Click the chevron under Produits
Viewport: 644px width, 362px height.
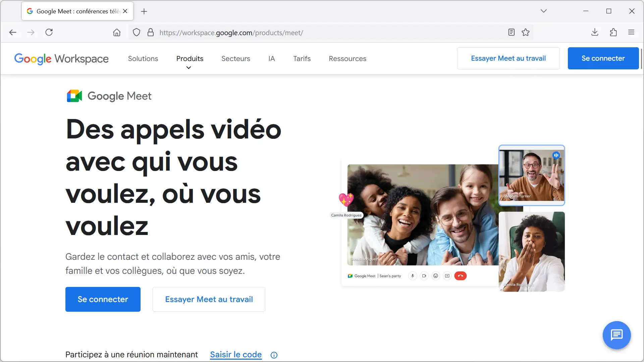(x=189, y=68)
